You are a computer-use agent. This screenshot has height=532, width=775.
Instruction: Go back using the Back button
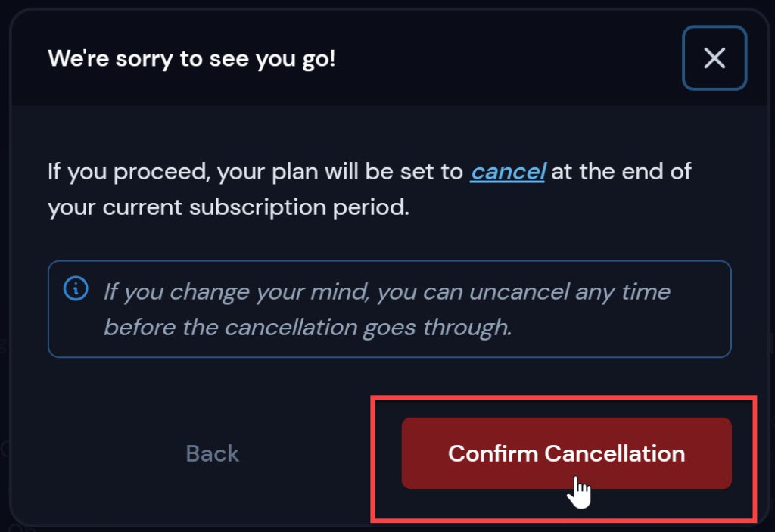click(213, 453)
